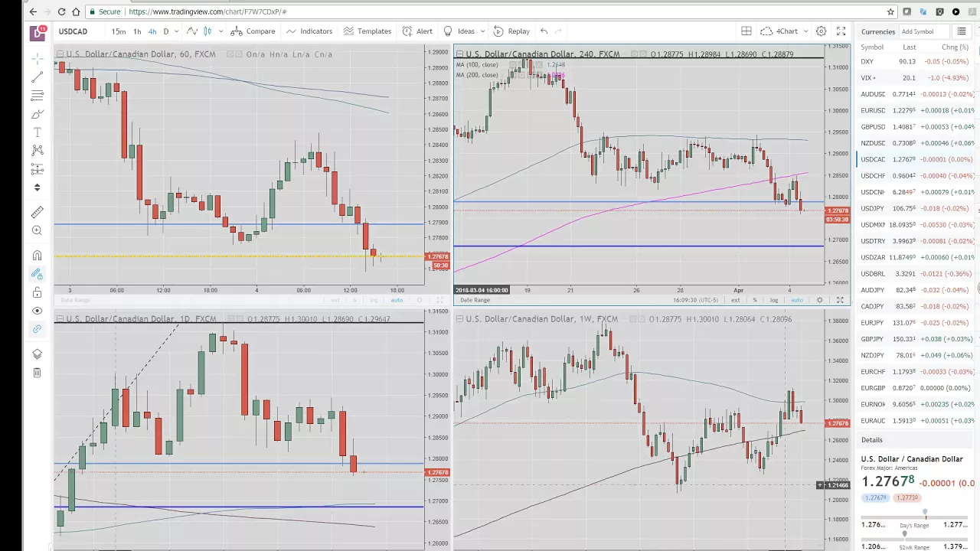
Task: Toggle percent scale on 240 chart
Action: coord(755,300)
